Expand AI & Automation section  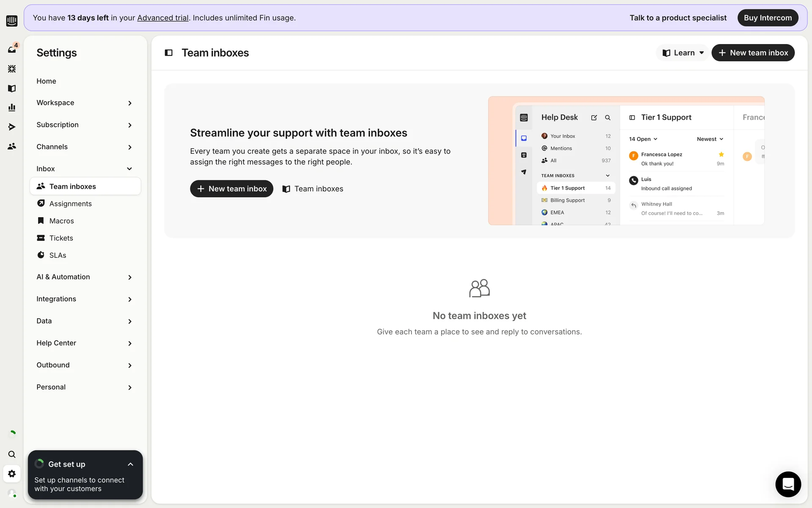coord(129,277)
